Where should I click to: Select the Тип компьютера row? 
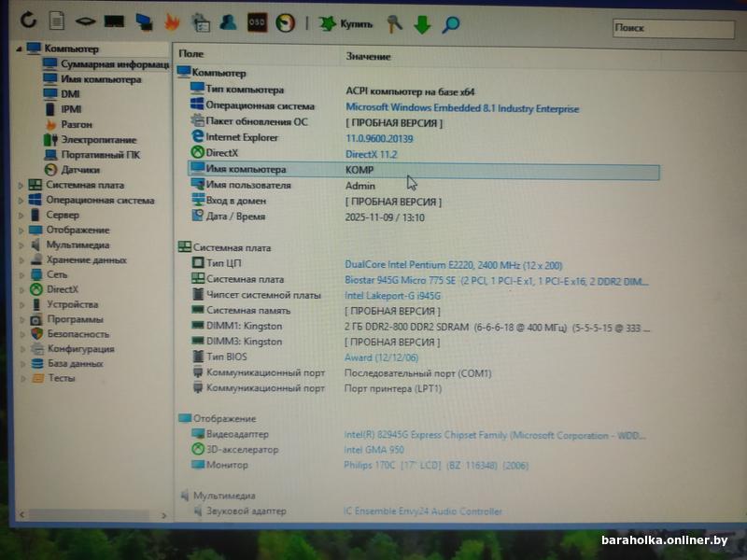coord(424,90)
